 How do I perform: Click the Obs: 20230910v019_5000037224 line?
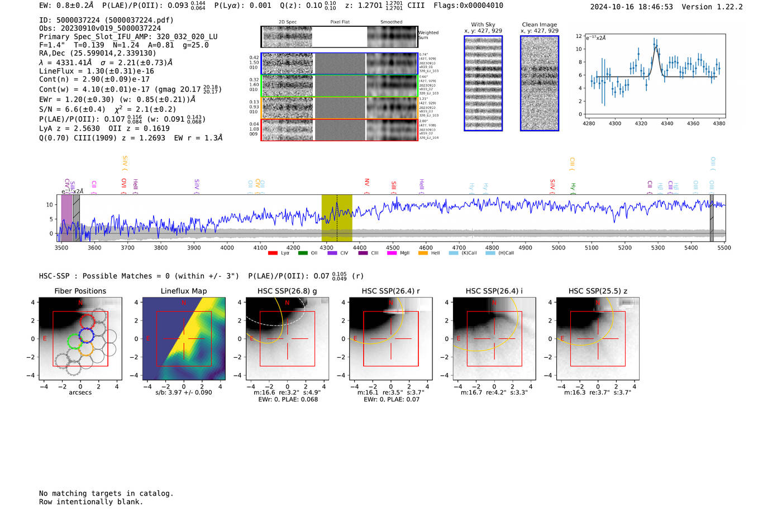pyautogui.click(x=100, y=28)
